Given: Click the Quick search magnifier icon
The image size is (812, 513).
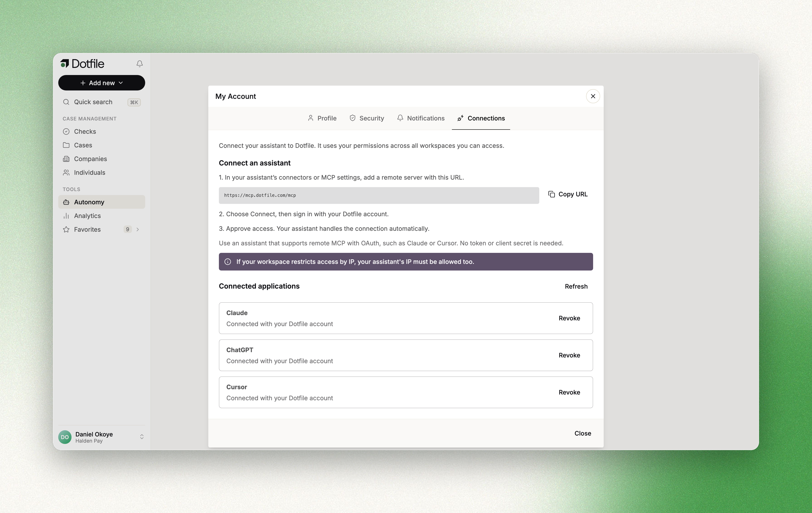Looking at the screenshot, I should point(66,102).
